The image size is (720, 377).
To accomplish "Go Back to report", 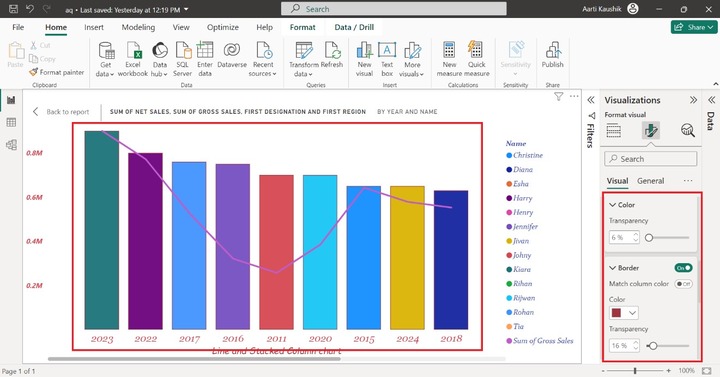I will tap(61, 112).
